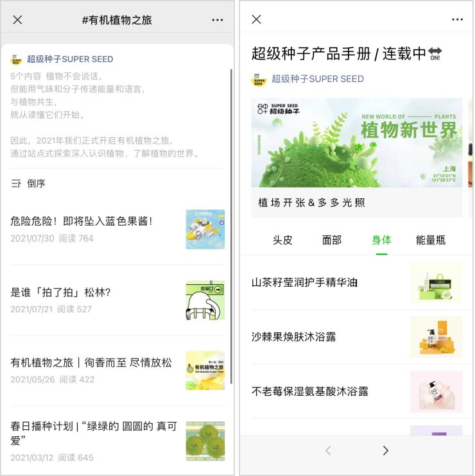Open 超级种子SUPER SEED account link in left panel
The height and width of the screenshot is (476, 475).
[x=70, y=59]
